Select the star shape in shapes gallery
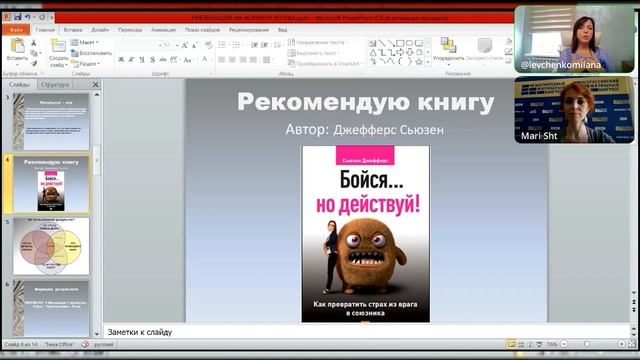This screenshot has width=640, height=360. point(419,62)
